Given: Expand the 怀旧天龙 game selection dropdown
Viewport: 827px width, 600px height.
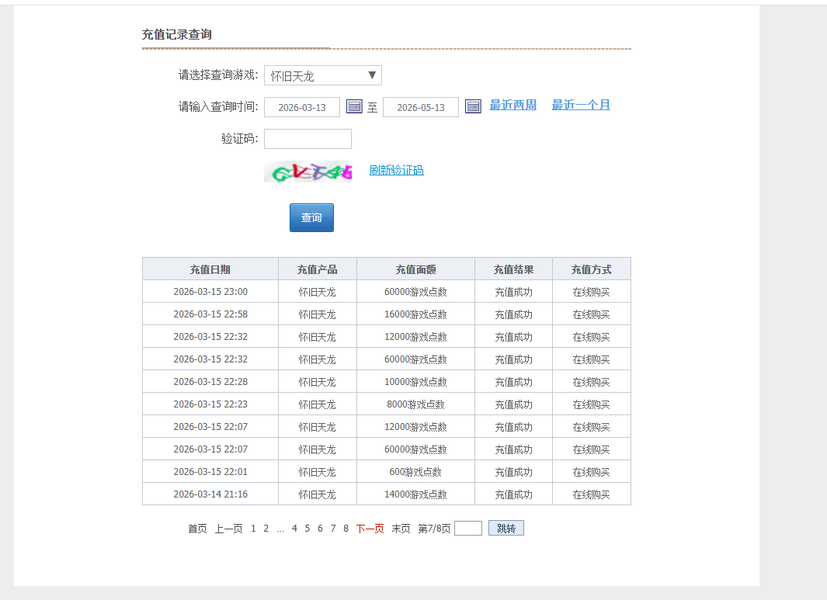Looking at the screenshot, I should [x=323, y=75].
